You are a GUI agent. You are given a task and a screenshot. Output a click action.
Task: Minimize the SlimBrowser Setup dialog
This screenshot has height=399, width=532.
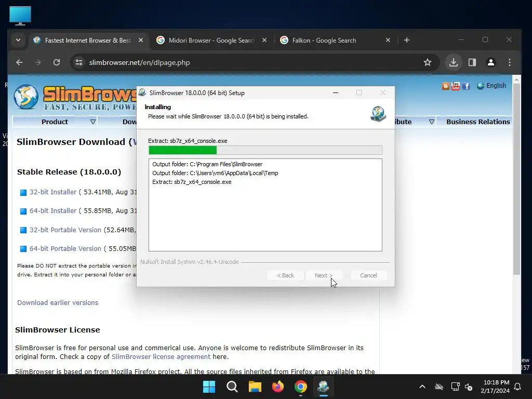tap(336, 92)
